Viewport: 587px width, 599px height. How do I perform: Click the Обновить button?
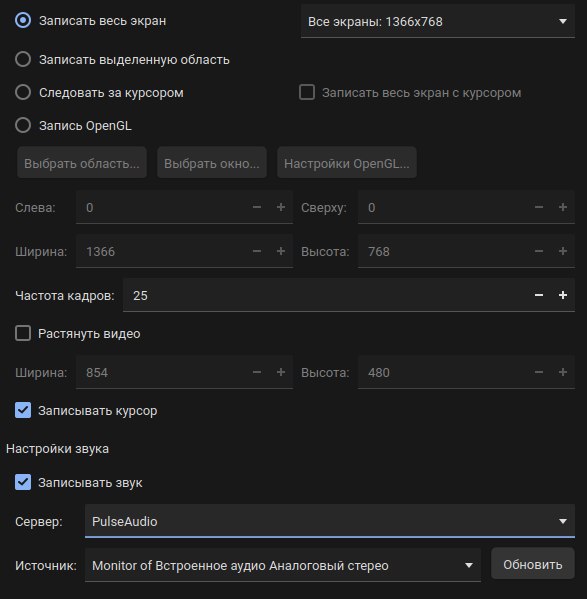533,564
